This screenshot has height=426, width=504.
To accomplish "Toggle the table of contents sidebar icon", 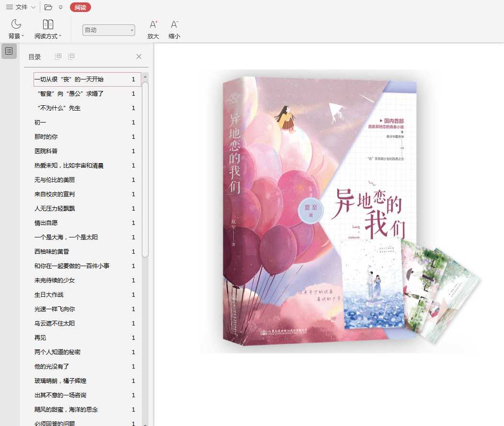I will 9,51.
